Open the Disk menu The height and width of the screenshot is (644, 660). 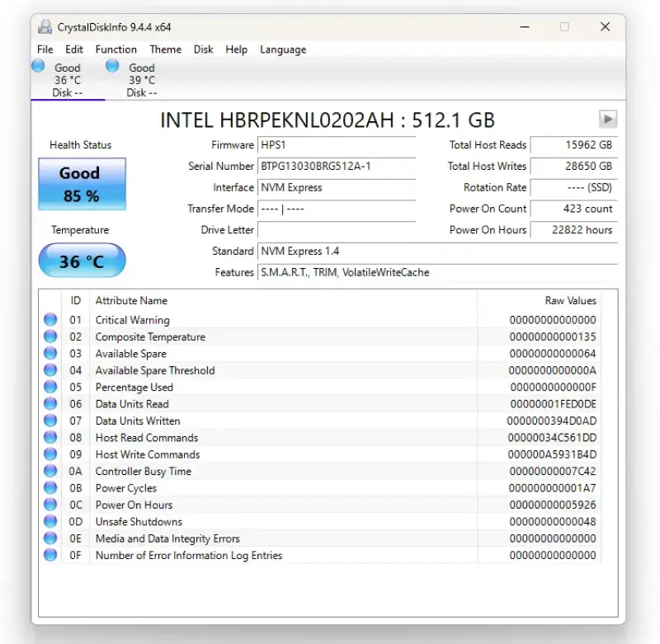[203, 49]
